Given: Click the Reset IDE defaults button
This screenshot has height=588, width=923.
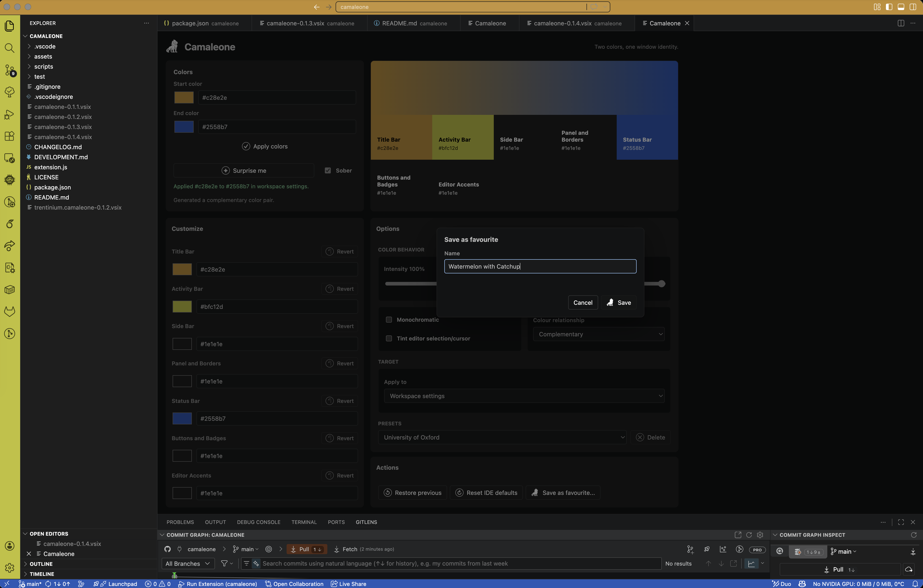Looking at the screenshot, I should (x=486, y=493).
